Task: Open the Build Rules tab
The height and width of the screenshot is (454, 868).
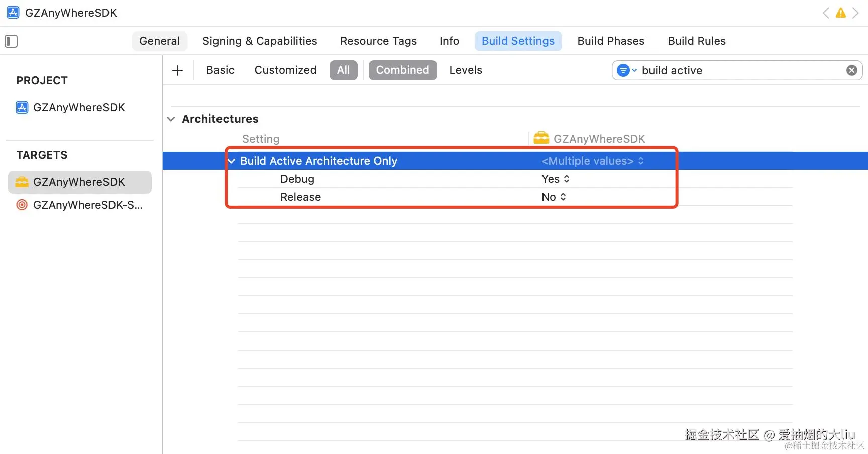Action: pyautogui.click(x=697, y=41)
